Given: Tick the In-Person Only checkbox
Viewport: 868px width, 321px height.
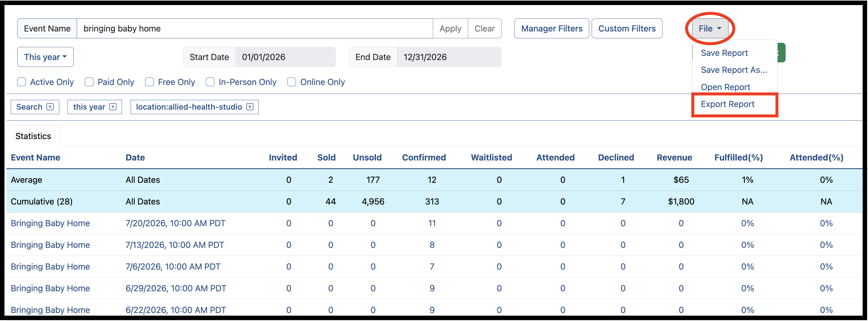Looking at the screenshot, I should tap(210, 82).
